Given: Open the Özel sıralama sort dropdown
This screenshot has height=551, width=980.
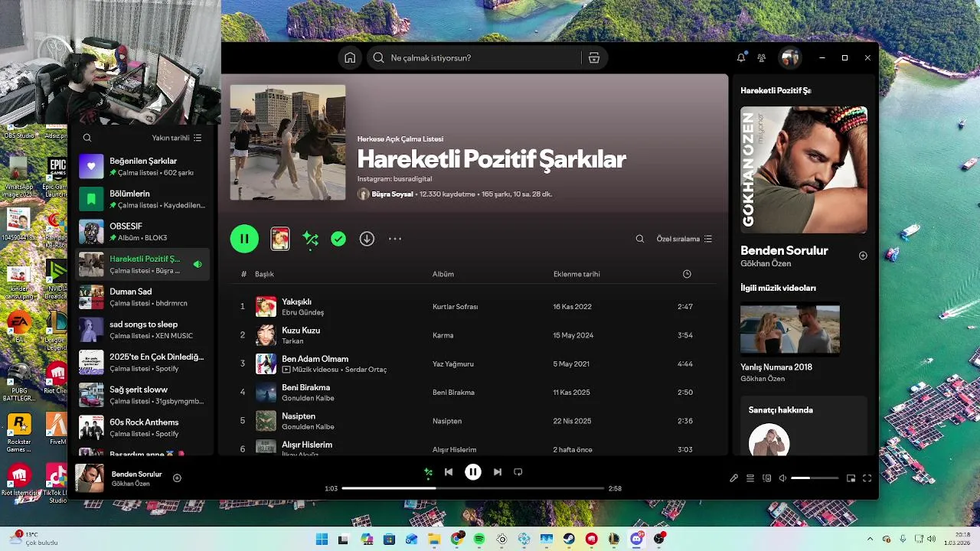Looking at the screenshot, I should pyautogui.click(x=684, y=239).
